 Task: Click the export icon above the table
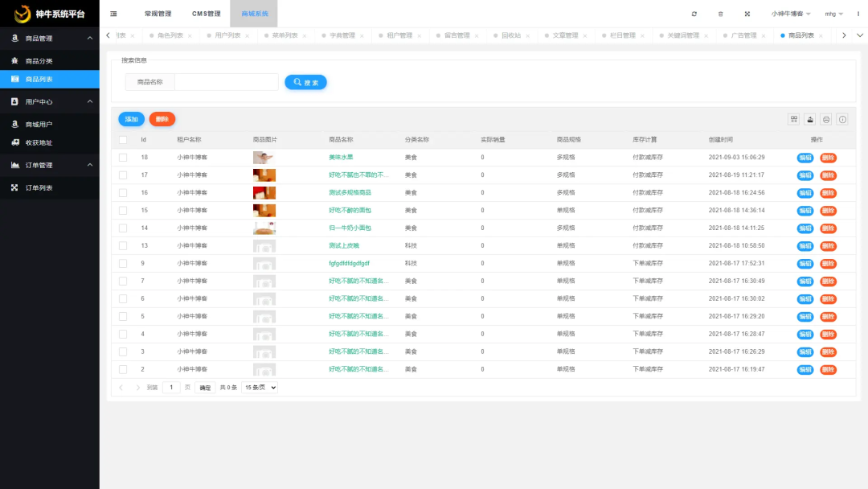810,119
